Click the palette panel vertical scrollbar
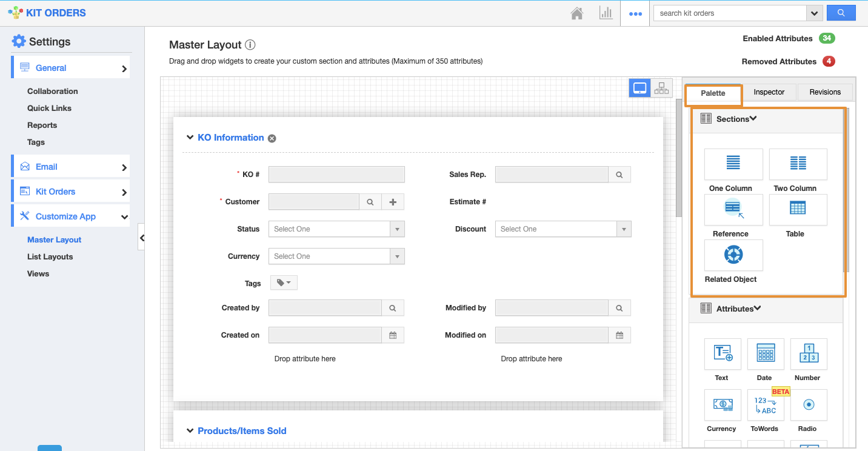The image size is (868, 451). [x=847, y=191]
